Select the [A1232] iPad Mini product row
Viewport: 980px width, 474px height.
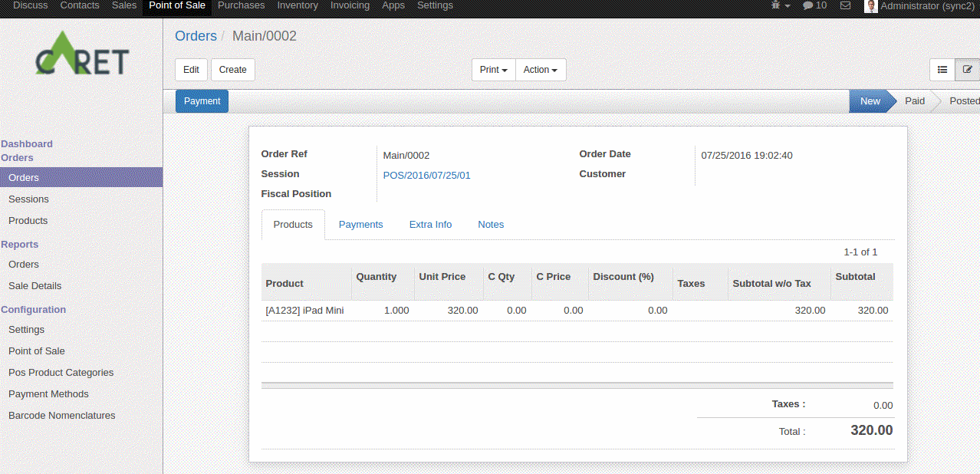pos(304,310)
